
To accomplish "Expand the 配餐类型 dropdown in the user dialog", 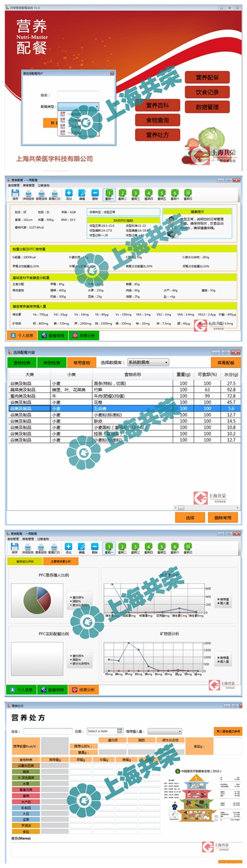I will coord(78,106).
